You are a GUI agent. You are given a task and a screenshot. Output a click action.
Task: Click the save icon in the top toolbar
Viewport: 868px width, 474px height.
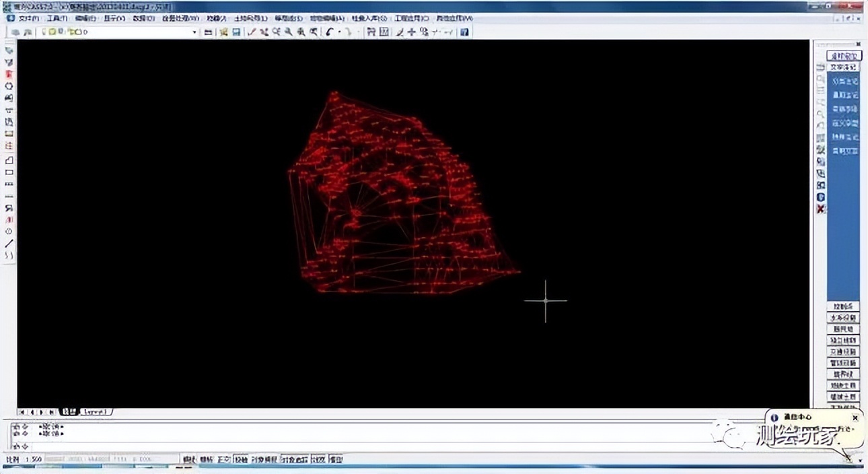235,32
